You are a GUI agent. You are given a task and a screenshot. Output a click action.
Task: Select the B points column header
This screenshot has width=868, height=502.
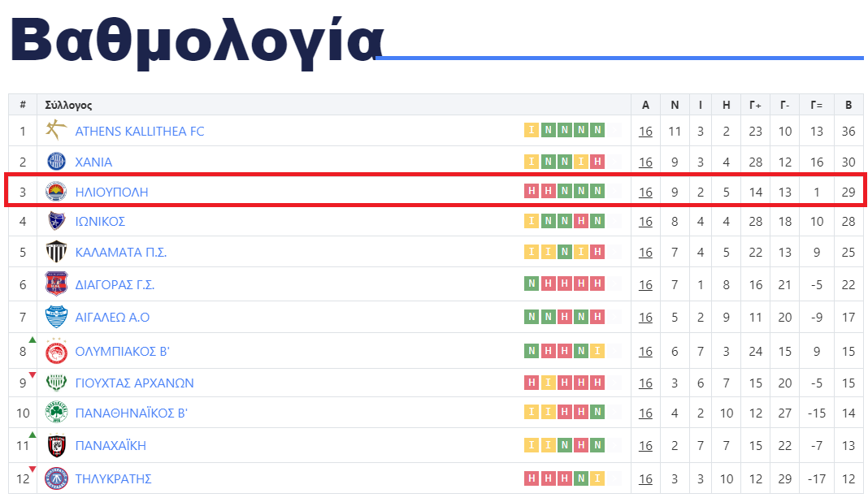(x=848, y=105)
